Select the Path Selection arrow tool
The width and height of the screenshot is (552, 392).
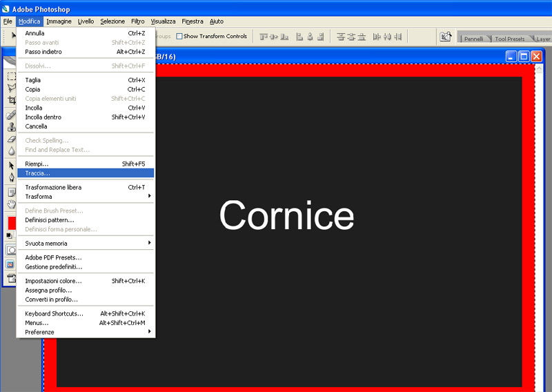click(x=12, y=166)
